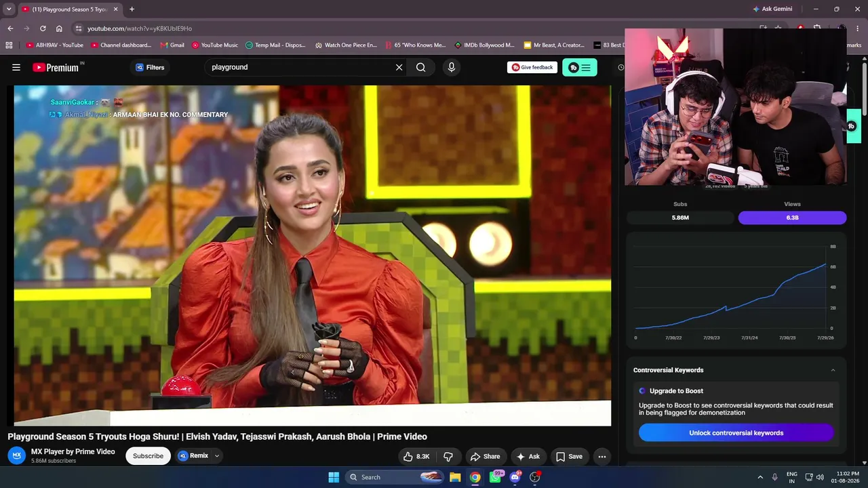Image resolution: width=868 pixels, height=488 pixels.
Task: Open the Channel dashboard bookmark
Action: point(121,45)
